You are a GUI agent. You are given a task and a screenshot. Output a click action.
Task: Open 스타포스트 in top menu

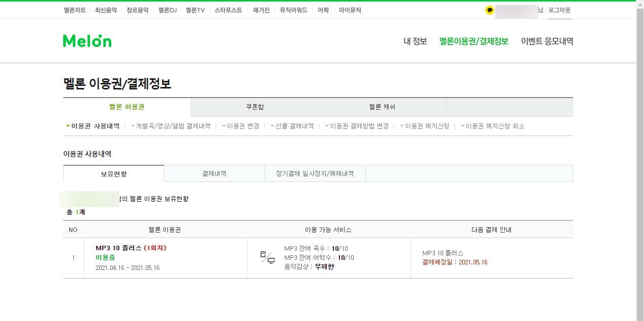[x=228, y=10]
